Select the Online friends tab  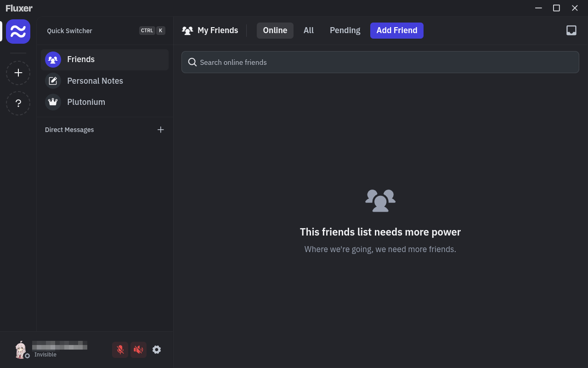tap(275, 30)
